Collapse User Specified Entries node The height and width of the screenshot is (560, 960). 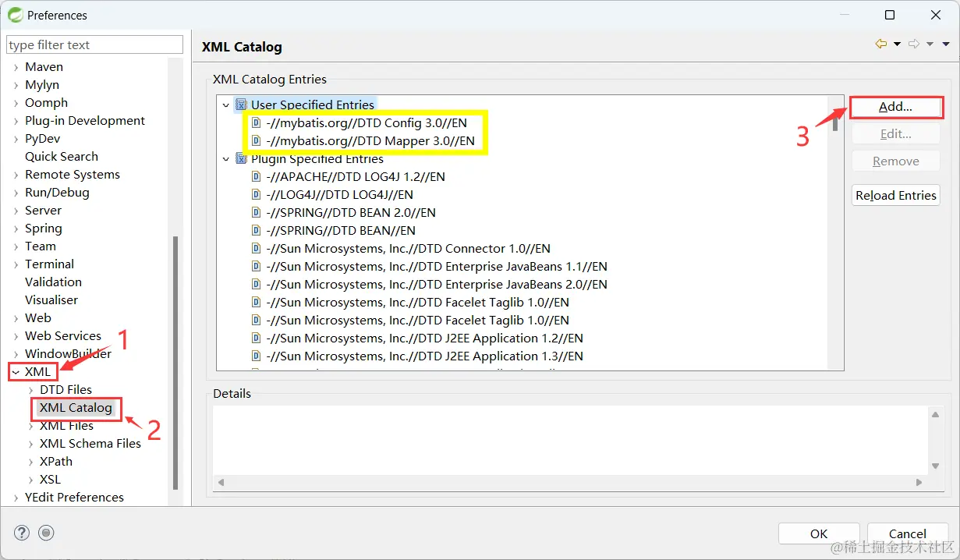pyautogui.click(x=226, y=105)
